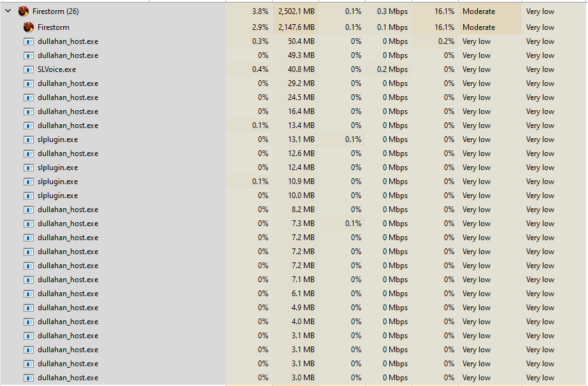
Task: Click icon of dullahan_host.exe using 6.1 MB
Action: (x=29, y=294)
